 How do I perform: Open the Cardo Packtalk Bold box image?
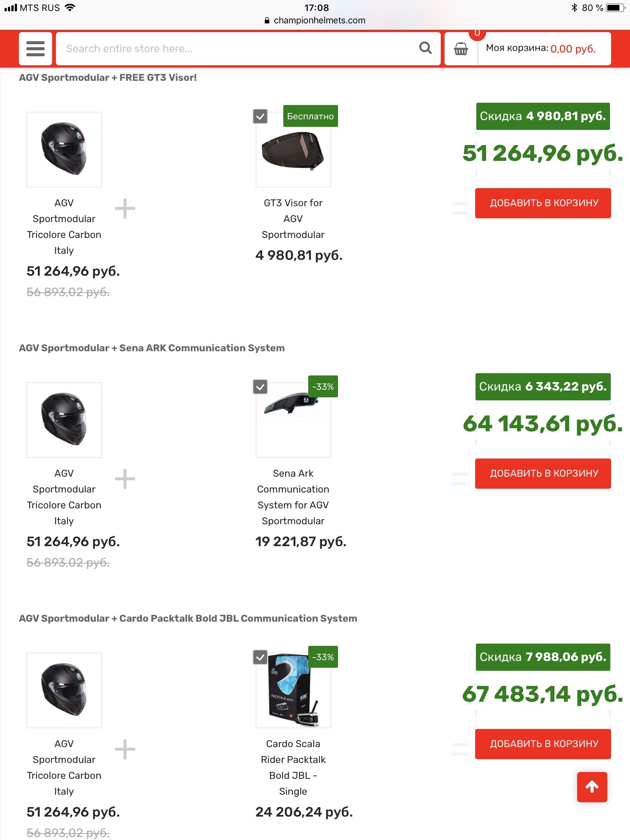pos(293,690)
